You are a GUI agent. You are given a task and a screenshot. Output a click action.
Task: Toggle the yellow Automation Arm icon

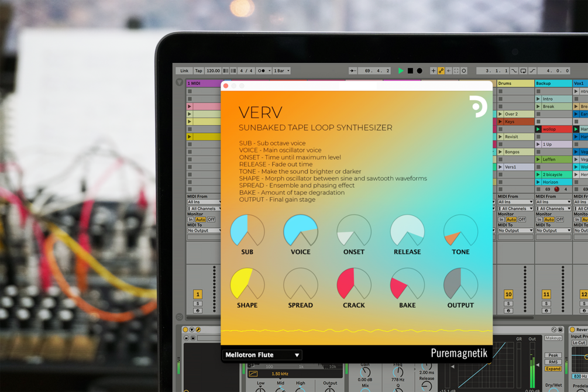point(441,71)
